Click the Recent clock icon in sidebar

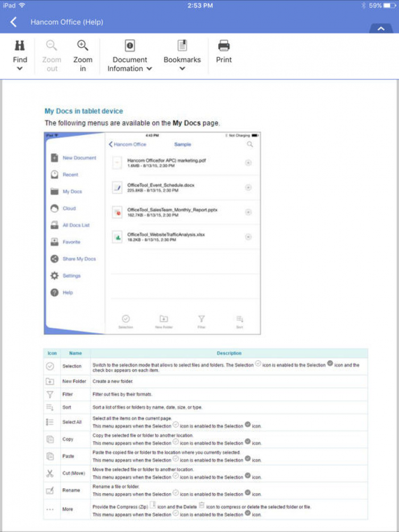coord(54,174)
